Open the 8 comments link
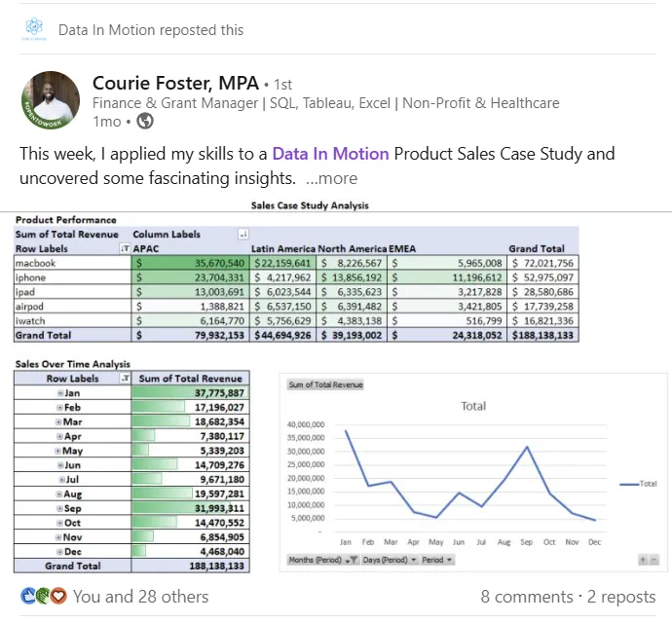 click(527, 597)
